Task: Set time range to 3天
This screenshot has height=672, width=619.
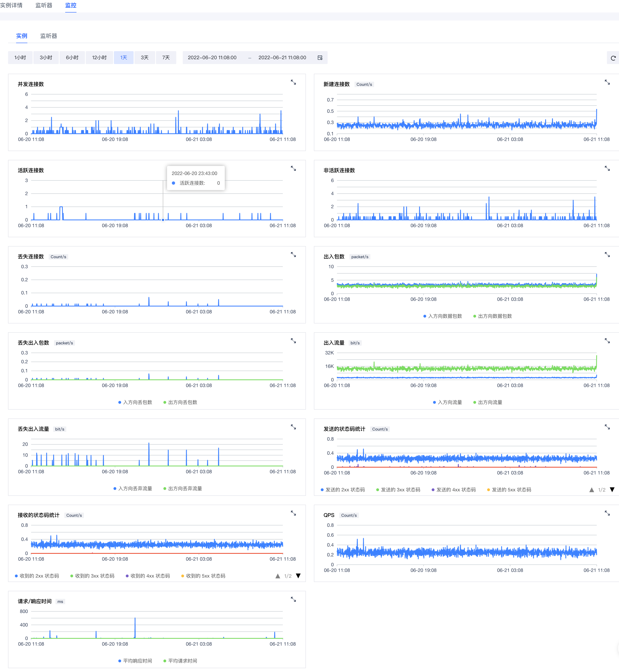Action: click(x=144, y=58)
